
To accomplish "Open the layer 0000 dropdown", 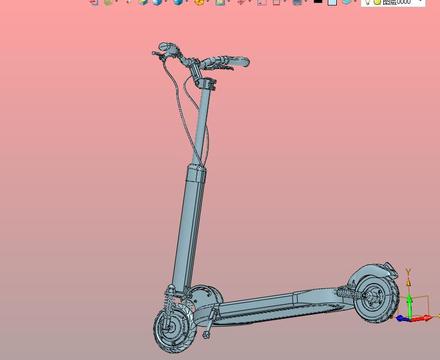I will [393, 2].
